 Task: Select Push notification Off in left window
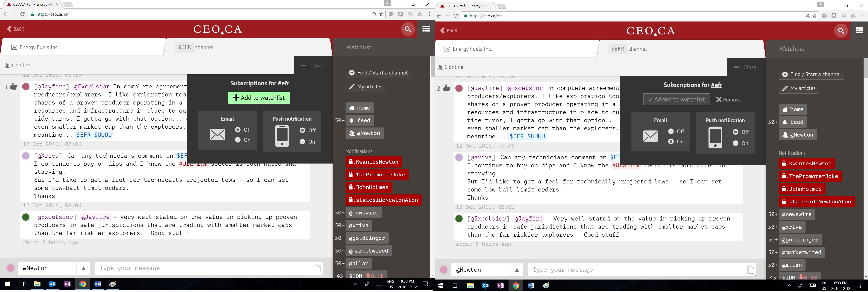pos(303,130)
